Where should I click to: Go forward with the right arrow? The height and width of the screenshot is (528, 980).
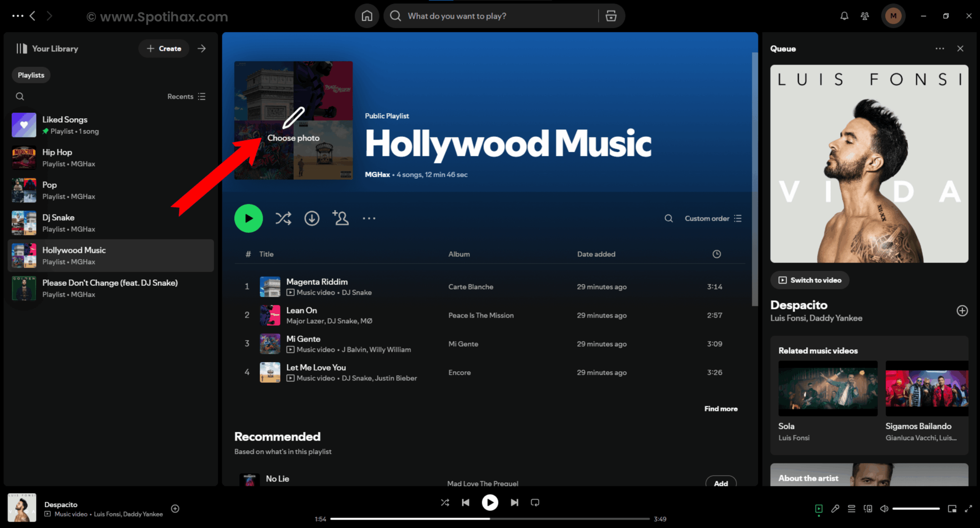click(x=49, y=16)
